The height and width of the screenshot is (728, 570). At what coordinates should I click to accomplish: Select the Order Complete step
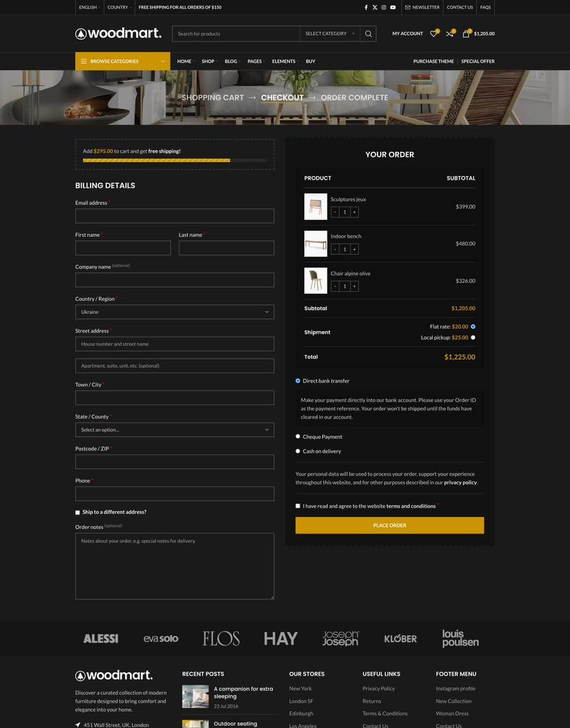click(355, 97)
